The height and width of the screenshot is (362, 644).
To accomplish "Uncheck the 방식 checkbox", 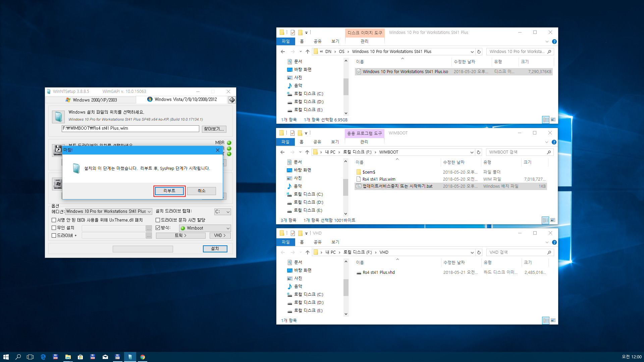I will (x=158, y=228).
